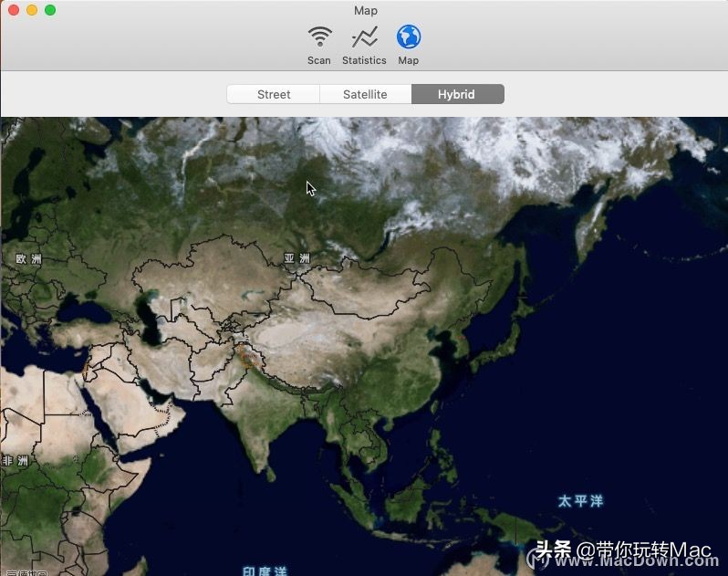Close the Map window with red button
728x576 pixels.
tap(14, 10)
